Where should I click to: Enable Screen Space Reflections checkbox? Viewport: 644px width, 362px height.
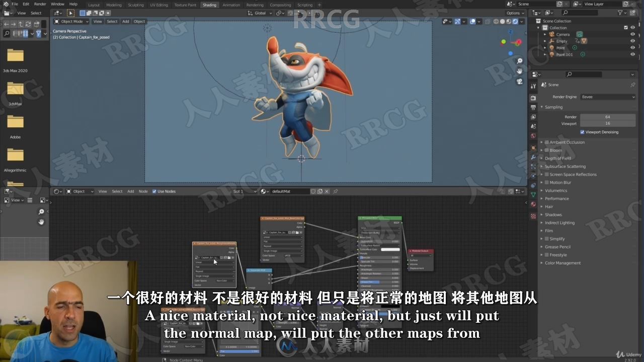(546, 174)
